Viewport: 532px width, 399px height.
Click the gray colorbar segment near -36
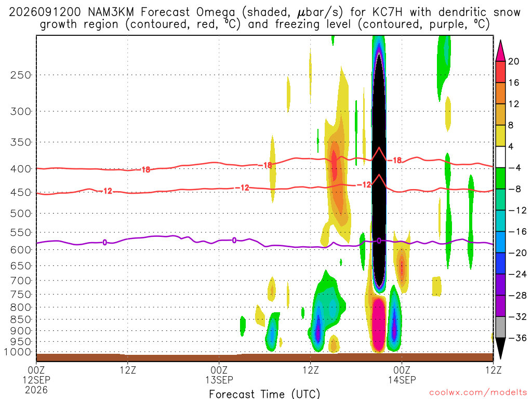(500, 327)
